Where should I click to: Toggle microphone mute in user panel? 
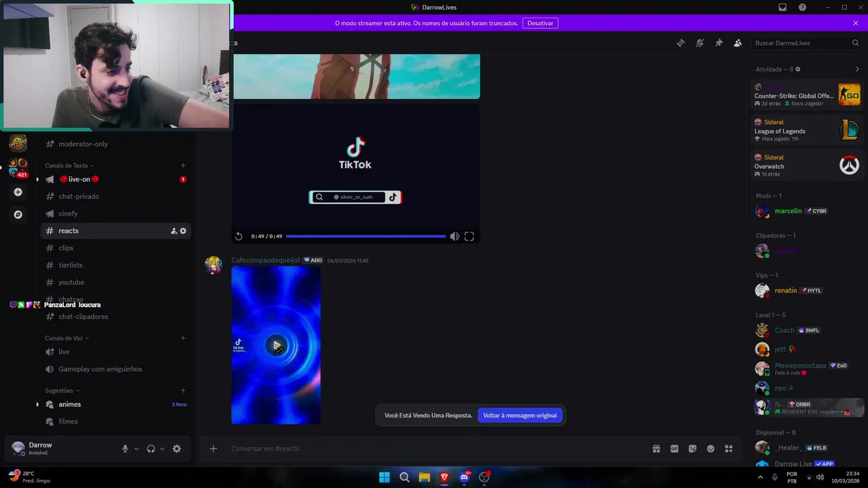click(125, 449)
